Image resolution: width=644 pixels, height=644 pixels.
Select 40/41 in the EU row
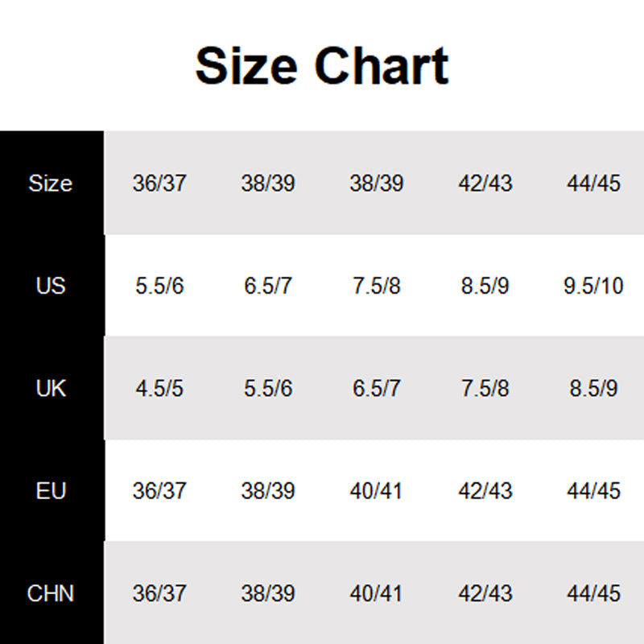point(377,491)
